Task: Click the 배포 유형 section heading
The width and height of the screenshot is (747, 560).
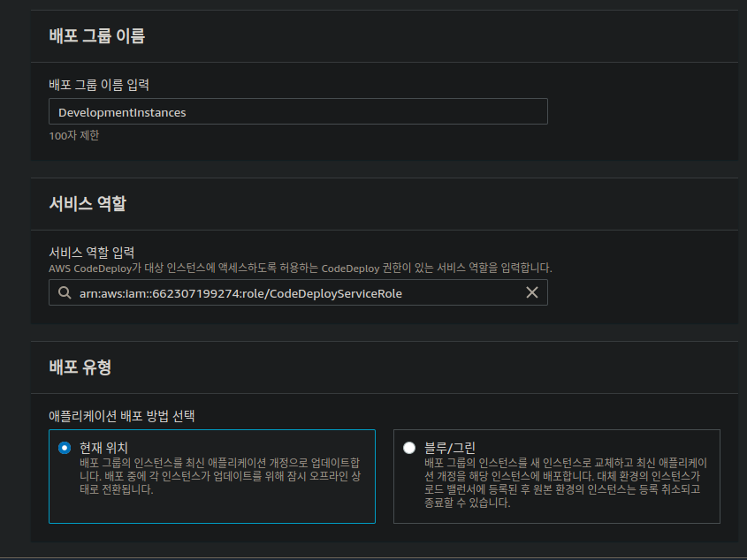Action: [80, 367]
